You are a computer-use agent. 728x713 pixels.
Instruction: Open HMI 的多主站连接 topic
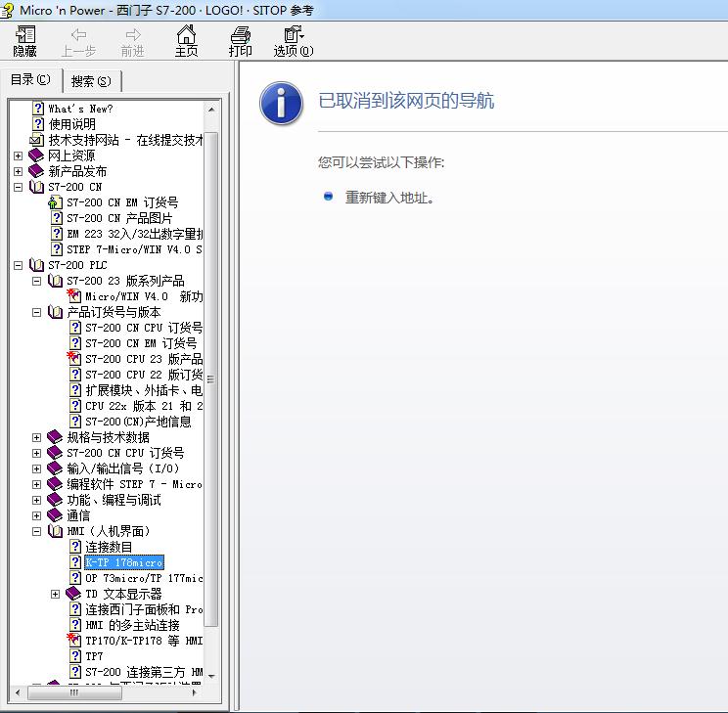coord(132,625)
